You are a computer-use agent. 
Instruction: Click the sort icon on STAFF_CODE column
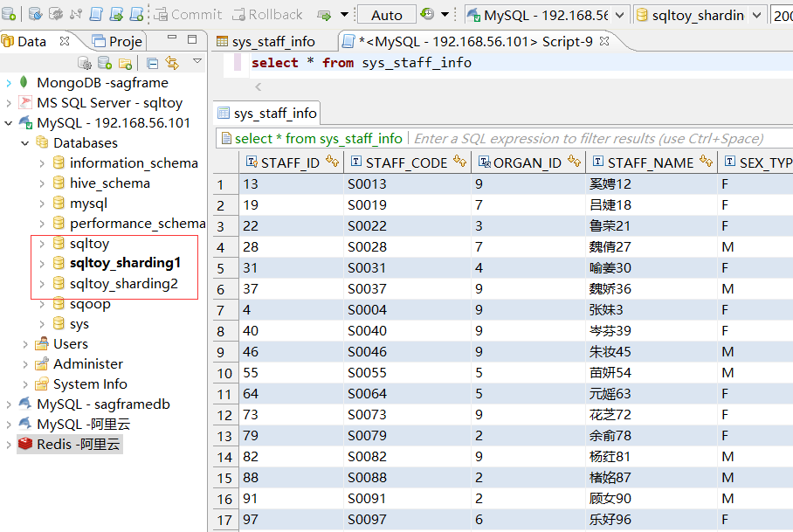459,162
